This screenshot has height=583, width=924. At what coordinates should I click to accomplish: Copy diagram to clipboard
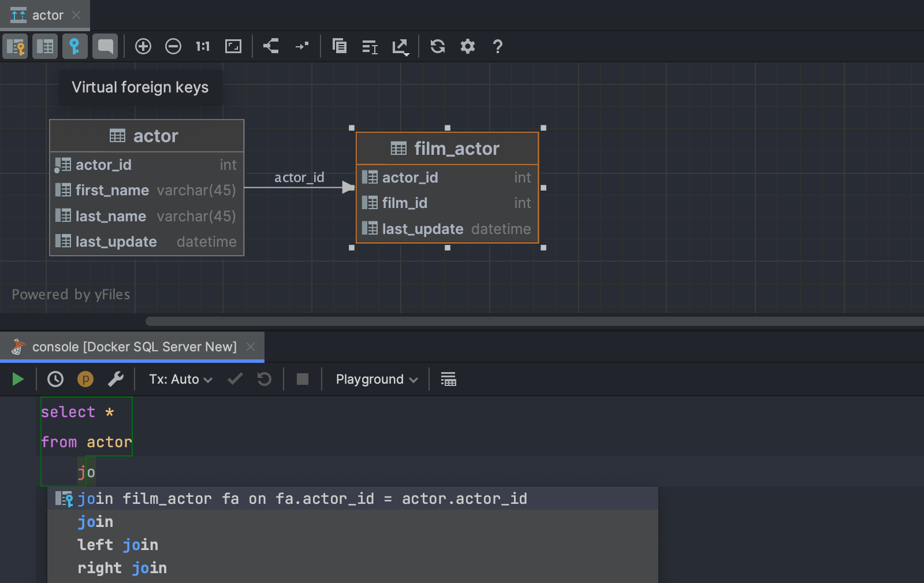[340, 46]
